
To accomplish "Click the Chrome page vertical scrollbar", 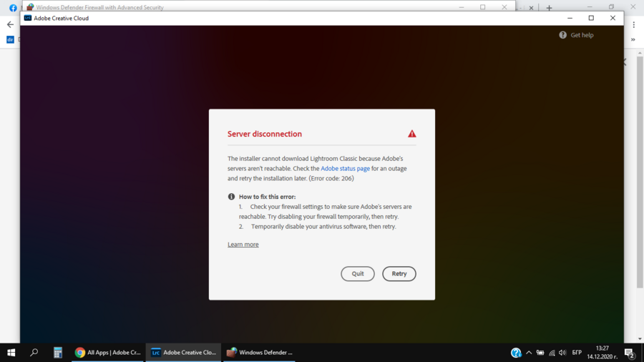I will pyautogui.click(x=640, y=172).
